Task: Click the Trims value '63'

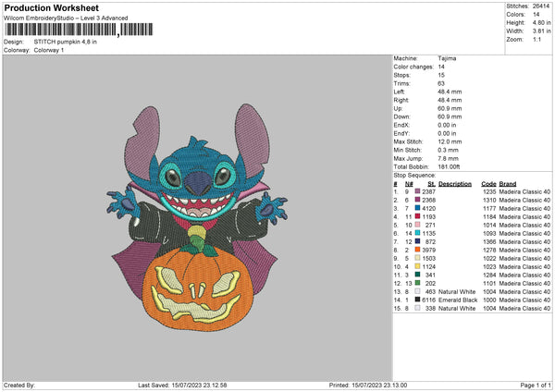Action: click(441, 83)
